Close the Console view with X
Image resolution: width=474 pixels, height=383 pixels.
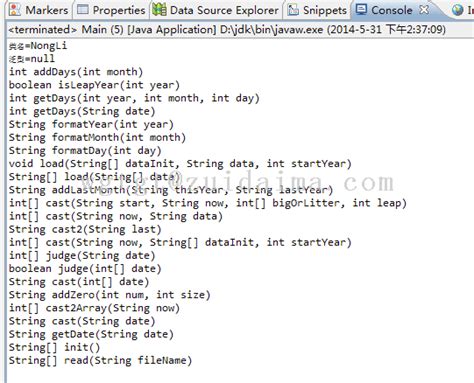pos(424,10)
